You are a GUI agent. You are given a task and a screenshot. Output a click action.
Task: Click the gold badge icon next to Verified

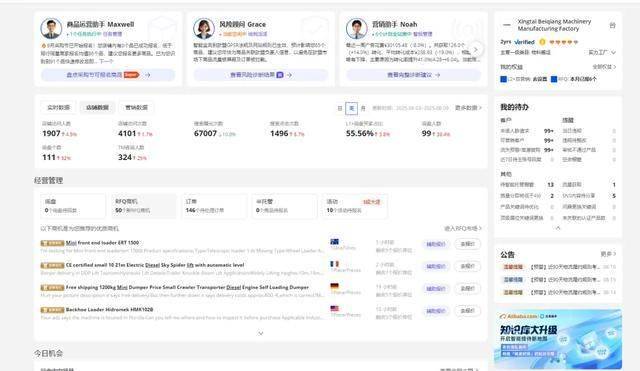point(542,42)
